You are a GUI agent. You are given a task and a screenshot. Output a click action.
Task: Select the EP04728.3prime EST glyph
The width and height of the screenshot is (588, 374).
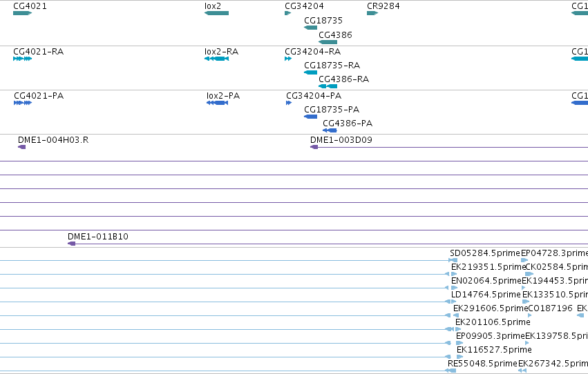click(x=524, y=260)
